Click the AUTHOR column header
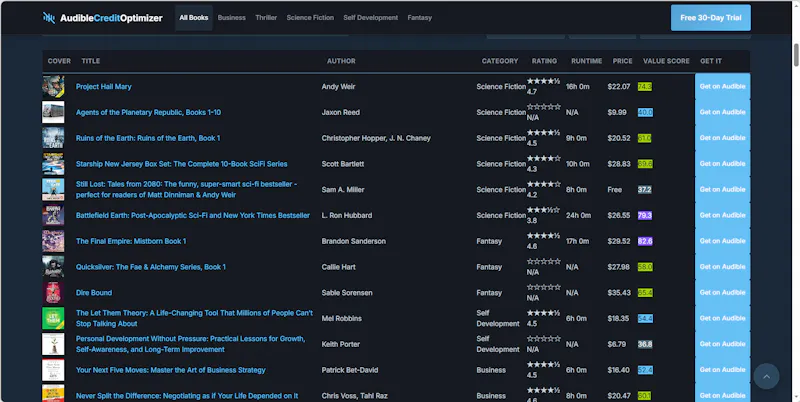The image size is (800, 402). pos(341,61)
